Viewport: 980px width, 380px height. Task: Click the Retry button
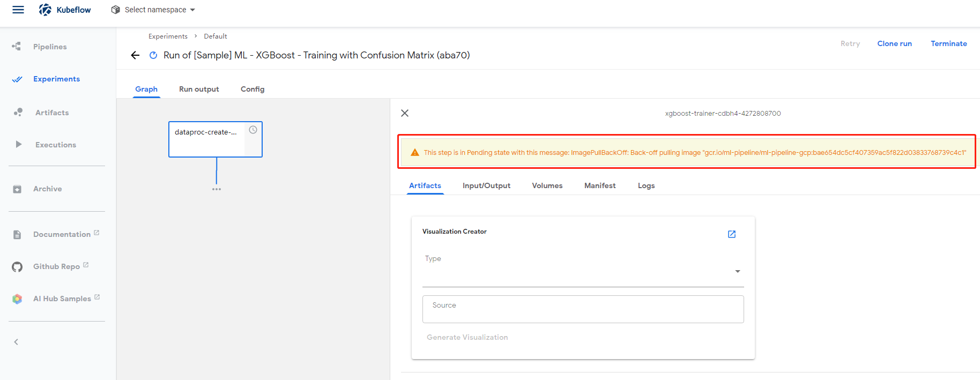[850, 43]
